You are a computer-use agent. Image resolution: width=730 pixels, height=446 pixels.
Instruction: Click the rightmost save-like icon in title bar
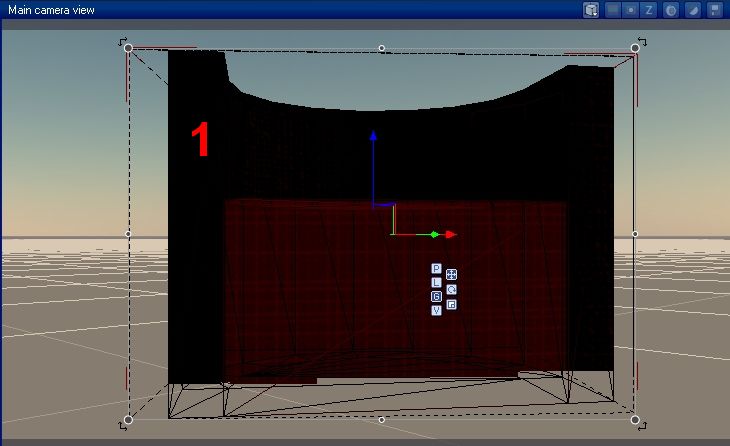[x=715, y=10]
